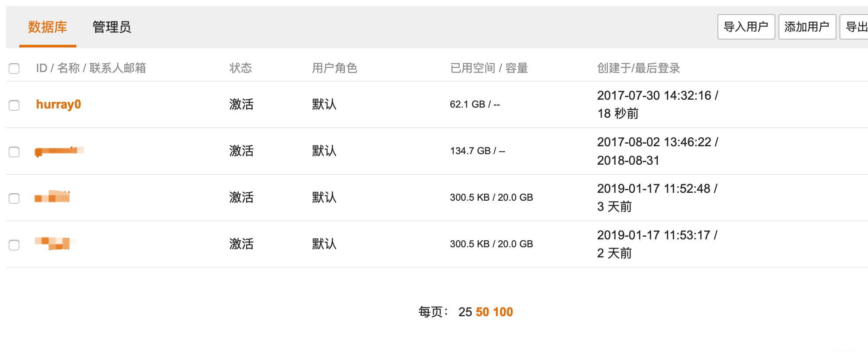Select checkbox of the 134.7 GB user row
Image resolution: width=868 pixels, height=354 pixels.
click(14, 152)
